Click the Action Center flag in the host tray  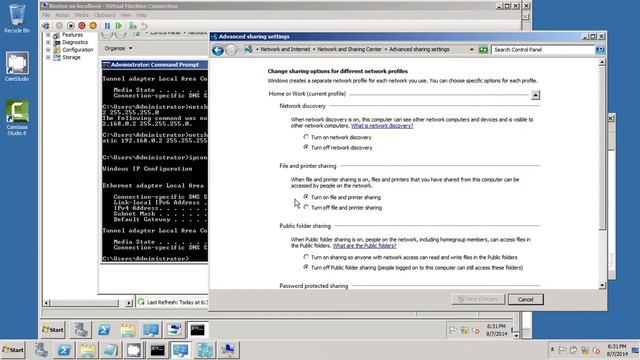coord(562,350)
